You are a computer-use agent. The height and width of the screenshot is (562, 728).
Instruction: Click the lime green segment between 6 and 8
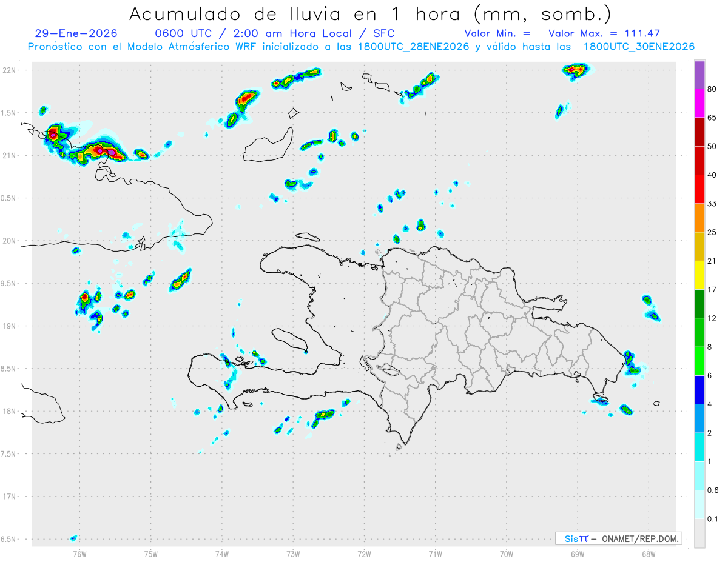point(699,361)
